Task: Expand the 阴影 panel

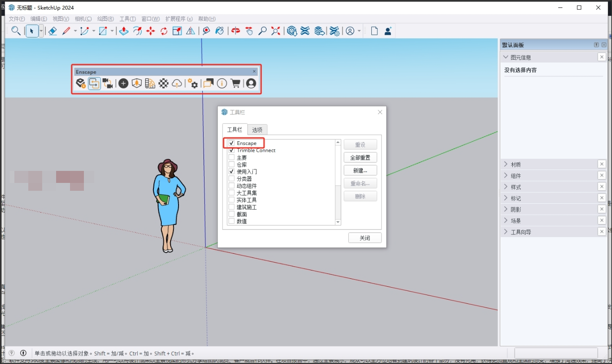Action: coord(506,209)
